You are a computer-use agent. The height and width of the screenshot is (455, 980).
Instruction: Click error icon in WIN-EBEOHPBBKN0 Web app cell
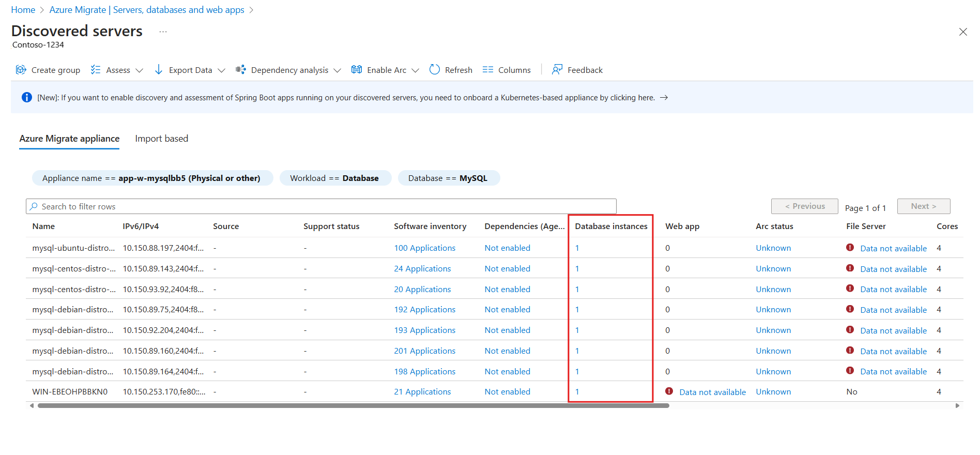(669, 391)
